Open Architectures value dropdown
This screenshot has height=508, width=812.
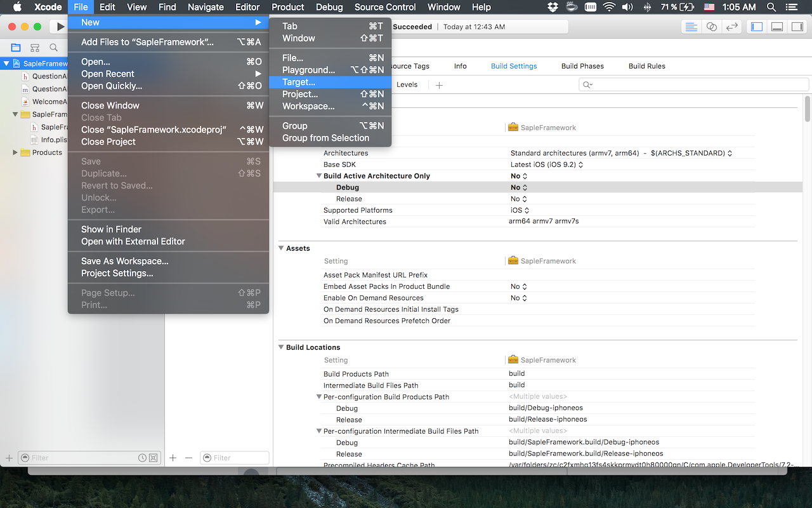pos(622,153)
